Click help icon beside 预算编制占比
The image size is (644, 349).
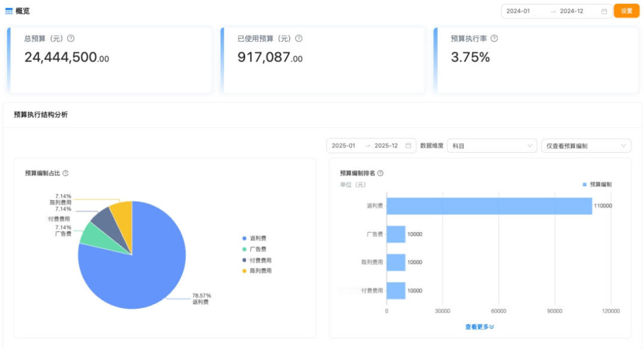click(66, 173)
